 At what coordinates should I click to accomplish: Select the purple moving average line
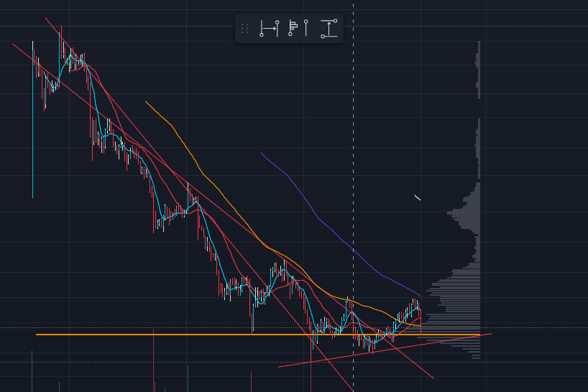point(318,217)
